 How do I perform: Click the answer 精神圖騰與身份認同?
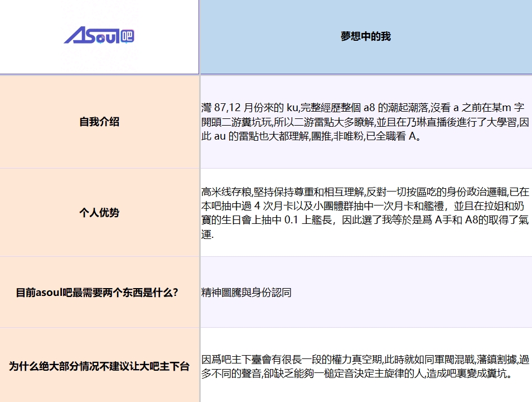click(246, 292)
